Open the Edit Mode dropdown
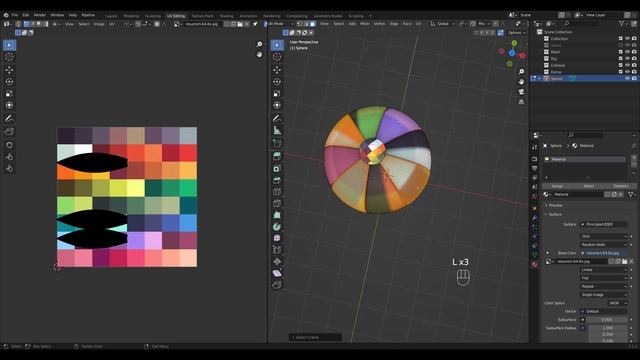Viewport: 640px width, 360px height. coord(281,24)
